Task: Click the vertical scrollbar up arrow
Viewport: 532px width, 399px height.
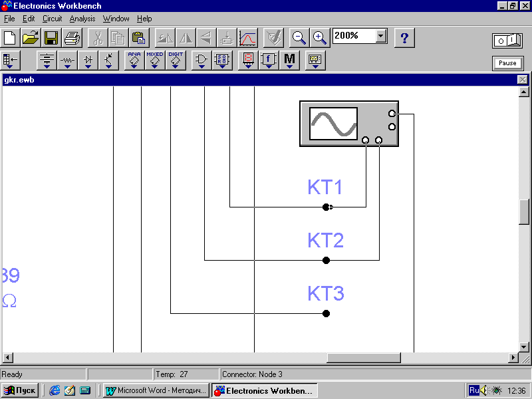Action: tap(524, 92)
